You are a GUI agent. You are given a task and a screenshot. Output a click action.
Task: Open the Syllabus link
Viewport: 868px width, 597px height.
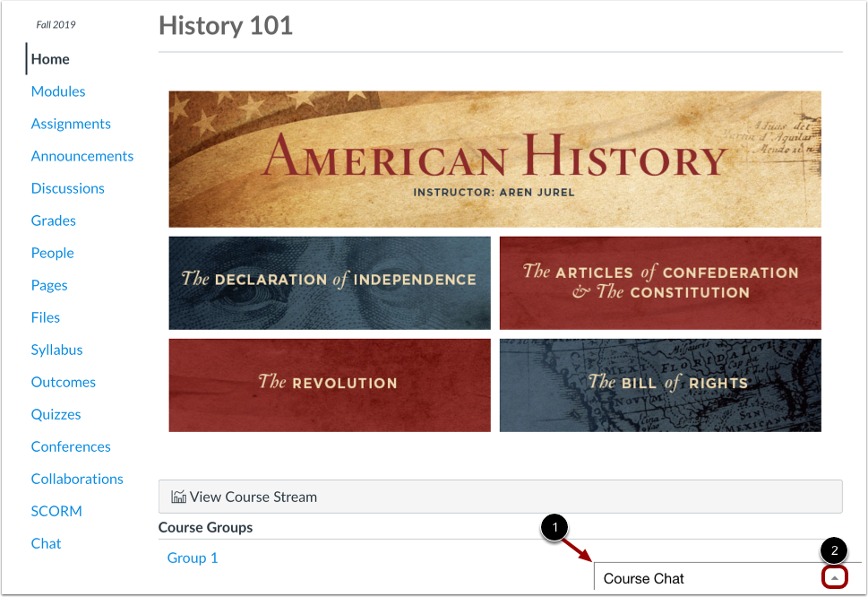point(56,350)
